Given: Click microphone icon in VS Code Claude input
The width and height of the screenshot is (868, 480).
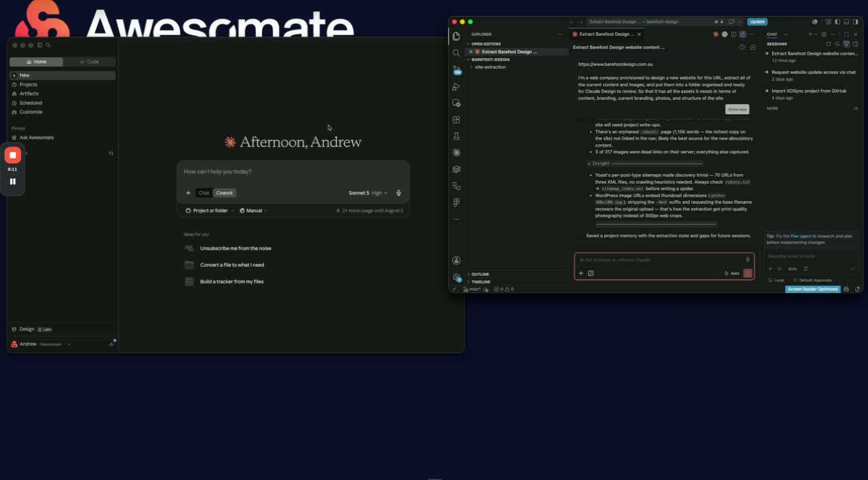Looking at the screenshot, I should 748,260.
